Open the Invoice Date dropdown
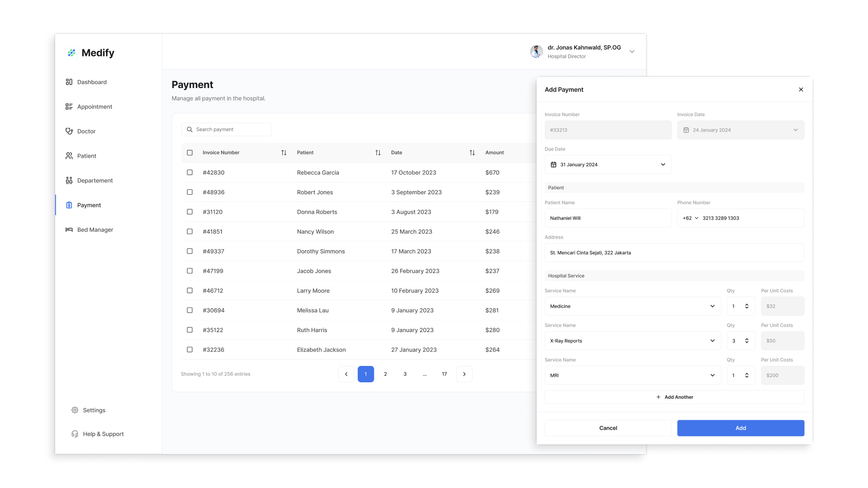The width and height of the screenshot is (868, 488). [x=741, y=130]
